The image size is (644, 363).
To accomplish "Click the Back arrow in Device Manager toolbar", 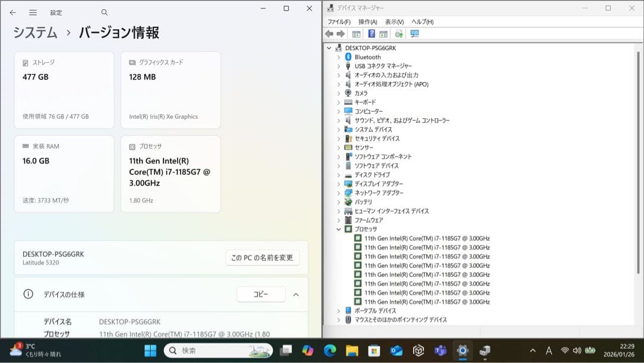I will point(329,33).
